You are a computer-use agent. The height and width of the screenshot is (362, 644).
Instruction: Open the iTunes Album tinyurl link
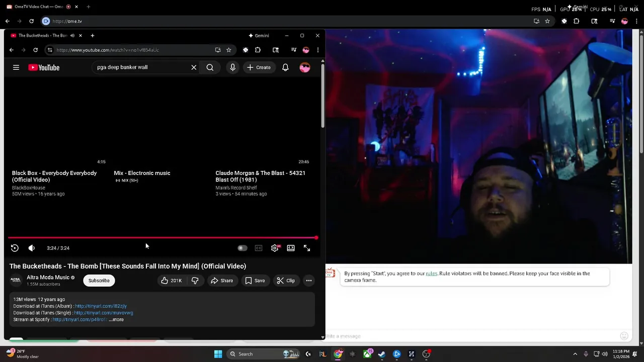pyautogui.click(x=101, y=306)
